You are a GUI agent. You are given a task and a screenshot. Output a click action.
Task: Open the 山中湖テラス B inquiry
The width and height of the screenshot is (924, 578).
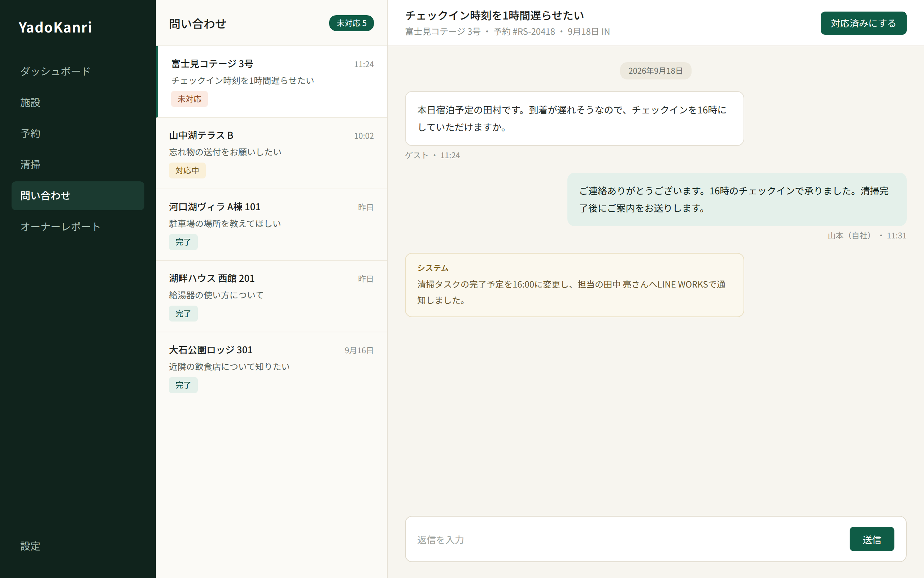point(271,153)
